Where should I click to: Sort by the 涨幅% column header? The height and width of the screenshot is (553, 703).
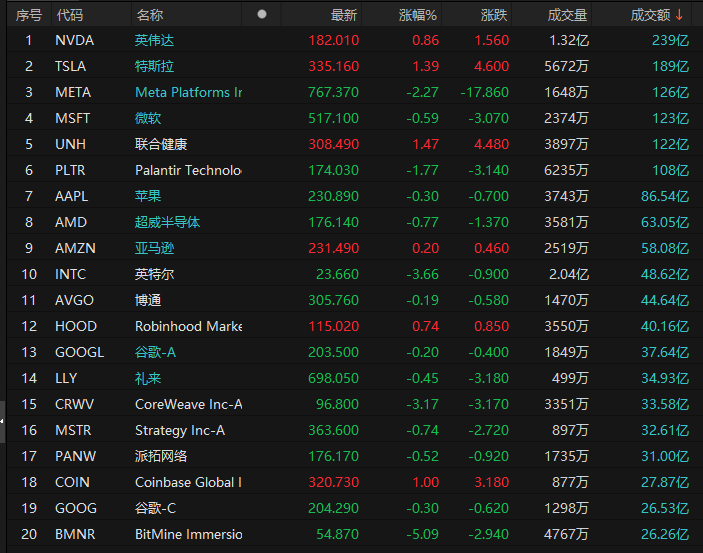click(417, 15)
